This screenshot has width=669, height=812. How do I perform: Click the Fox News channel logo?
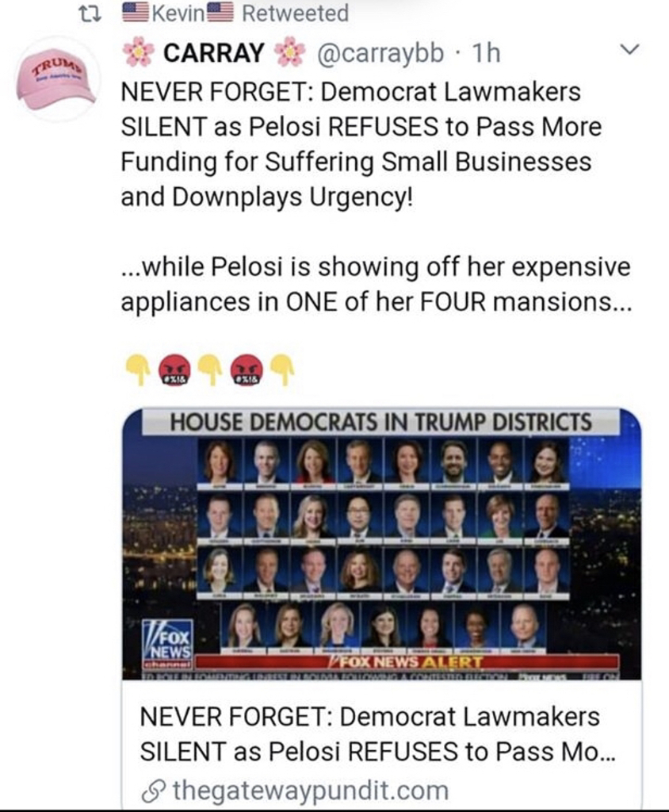pos(167,644)
